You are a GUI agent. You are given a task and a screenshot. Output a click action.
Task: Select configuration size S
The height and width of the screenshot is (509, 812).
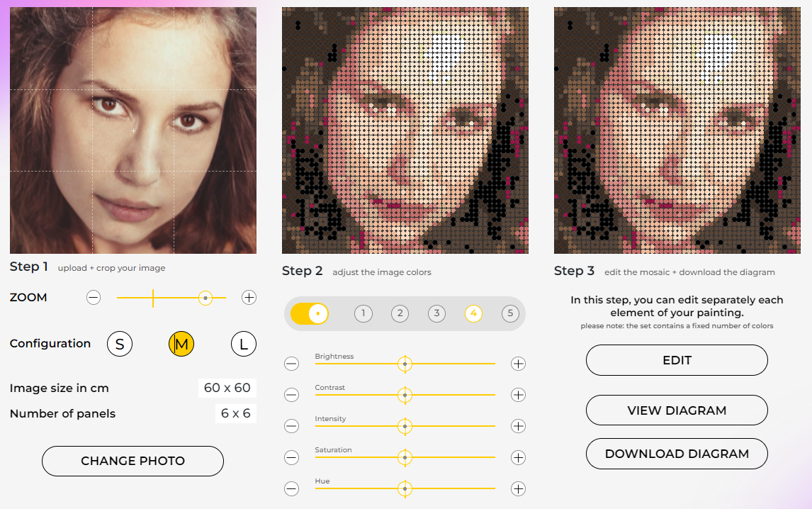coord(120,345)
